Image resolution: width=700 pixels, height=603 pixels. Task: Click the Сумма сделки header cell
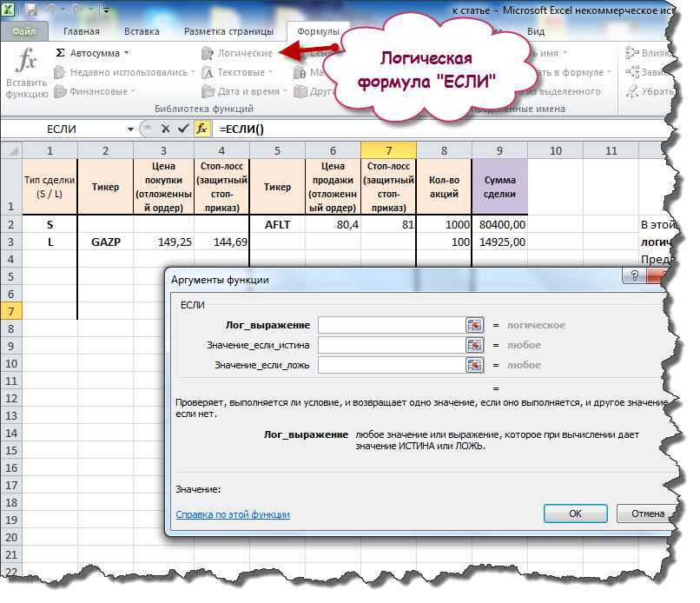click(x=499, y=187)
